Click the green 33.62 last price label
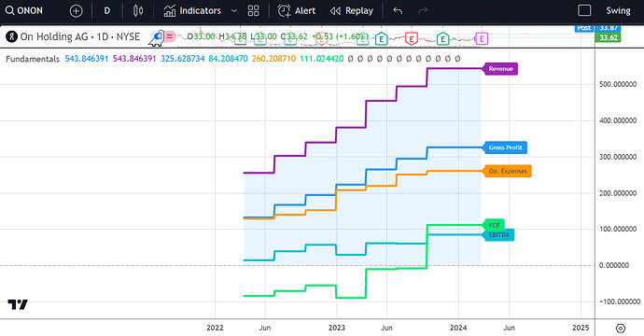This screenshot has width=644, height=336. coord(608,37)
